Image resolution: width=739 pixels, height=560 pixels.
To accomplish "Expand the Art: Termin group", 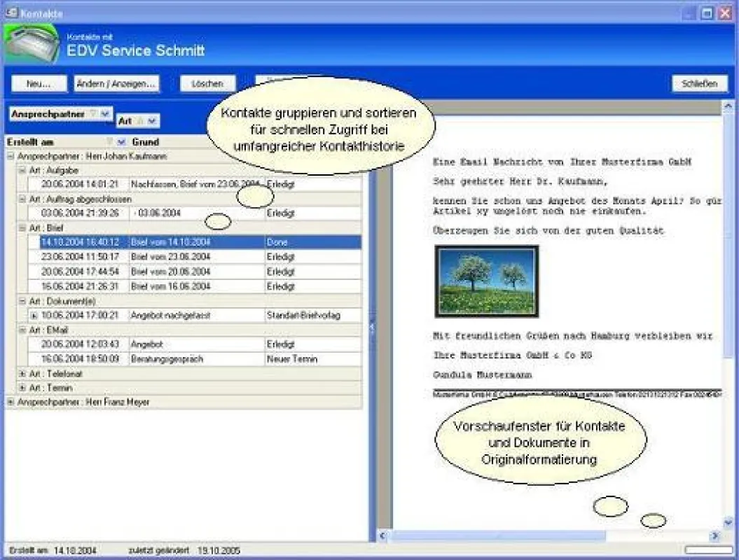I will [22, 388].
